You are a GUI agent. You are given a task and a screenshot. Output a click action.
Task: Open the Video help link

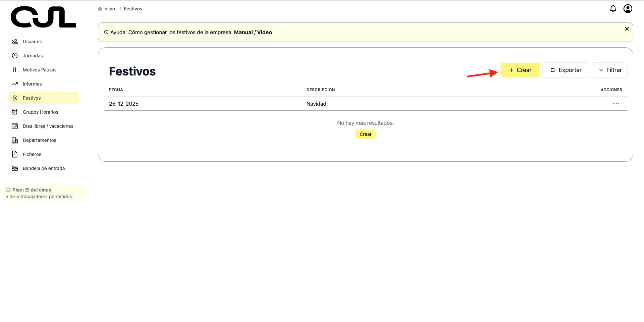[264, 33]
